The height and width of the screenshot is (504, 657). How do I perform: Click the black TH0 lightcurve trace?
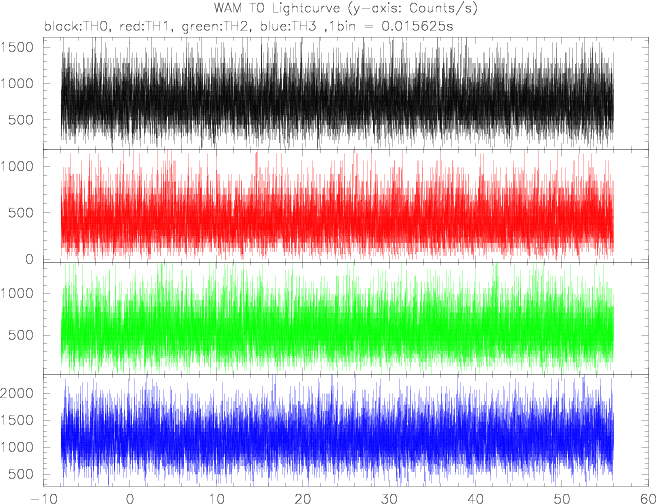[x=337, y=93]
